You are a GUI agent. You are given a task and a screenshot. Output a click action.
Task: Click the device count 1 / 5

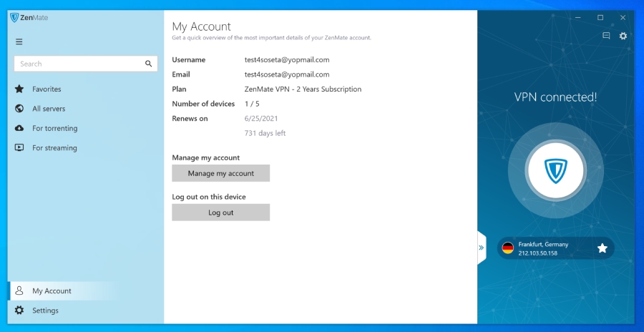click(x=252, y=104)
